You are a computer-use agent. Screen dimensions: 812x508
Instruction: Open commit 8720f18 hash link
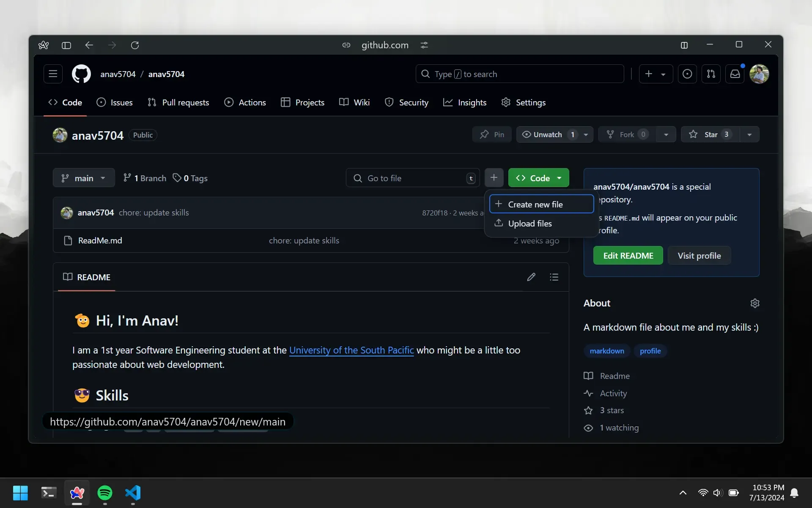[434, 213]
